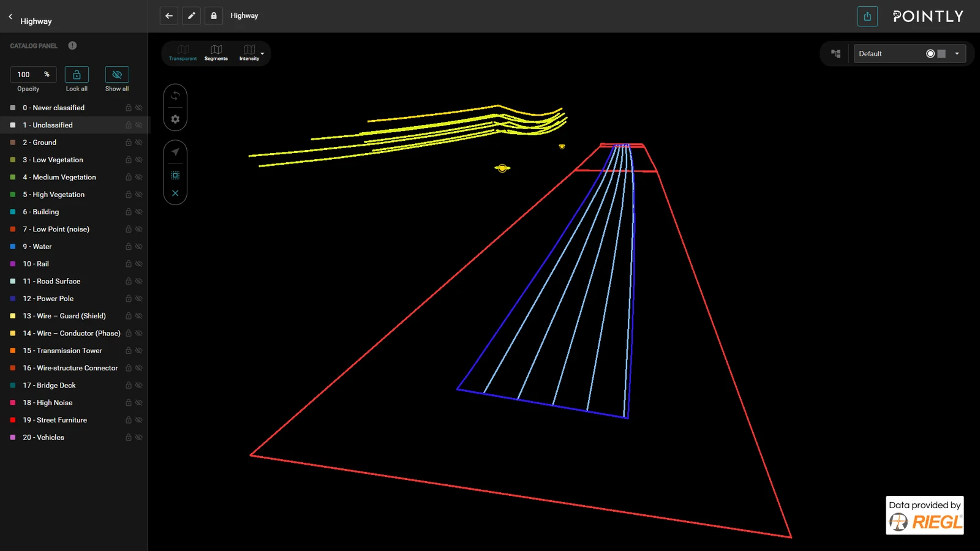Lock the High Vegetation class
This screenshot has height=551, width=980.
pyautogui.click(x=129, y=195)
